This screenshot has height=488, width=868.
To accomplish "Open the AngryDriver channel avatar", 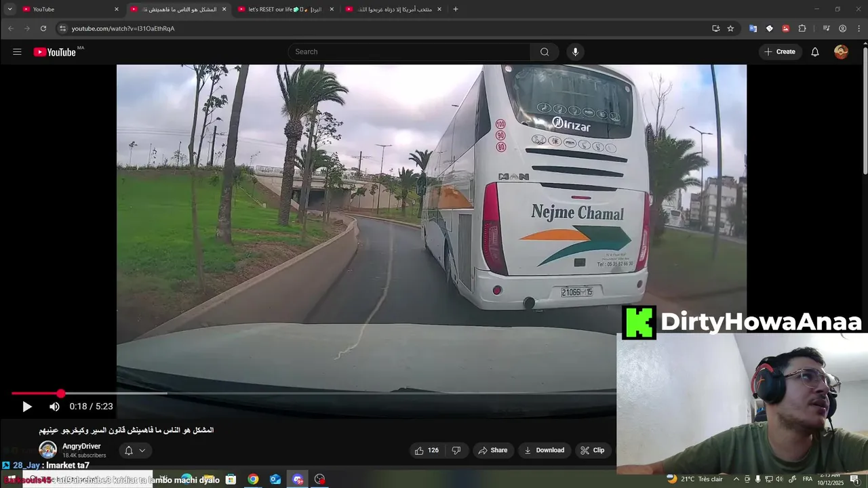I will pyautogui.click(x=47, y=449).
